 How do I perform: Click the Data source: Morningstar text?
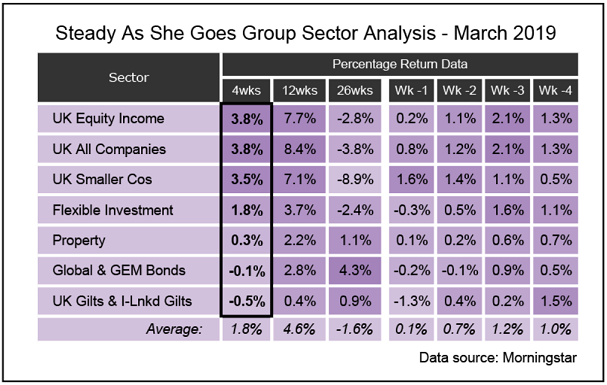[498, 358]
